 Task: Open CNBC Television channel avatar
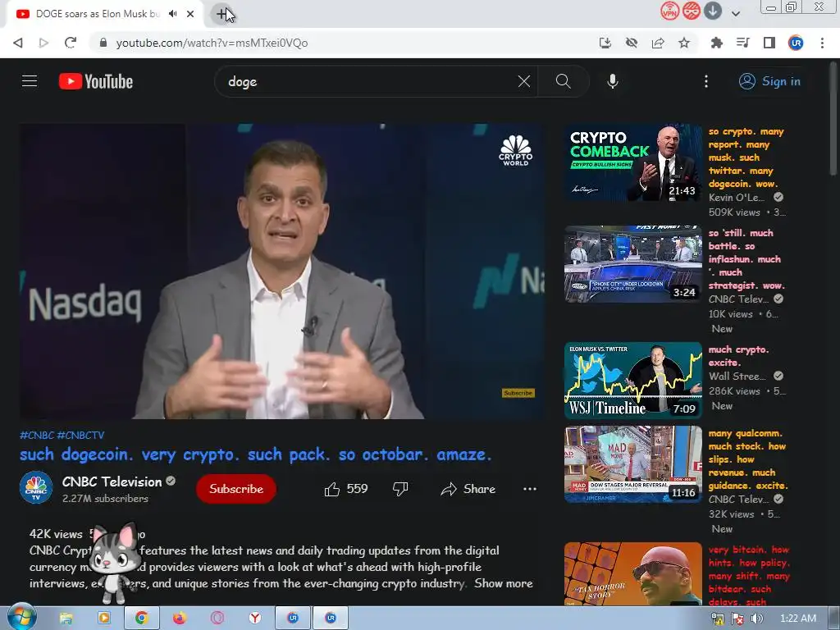tap(36, 487)
